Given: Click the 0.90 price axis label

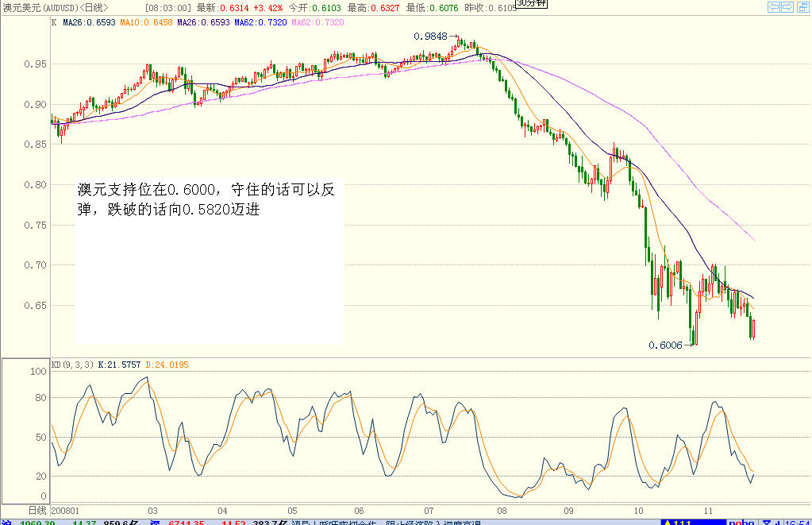Looking at the screenshot, I should pos(35,105).
